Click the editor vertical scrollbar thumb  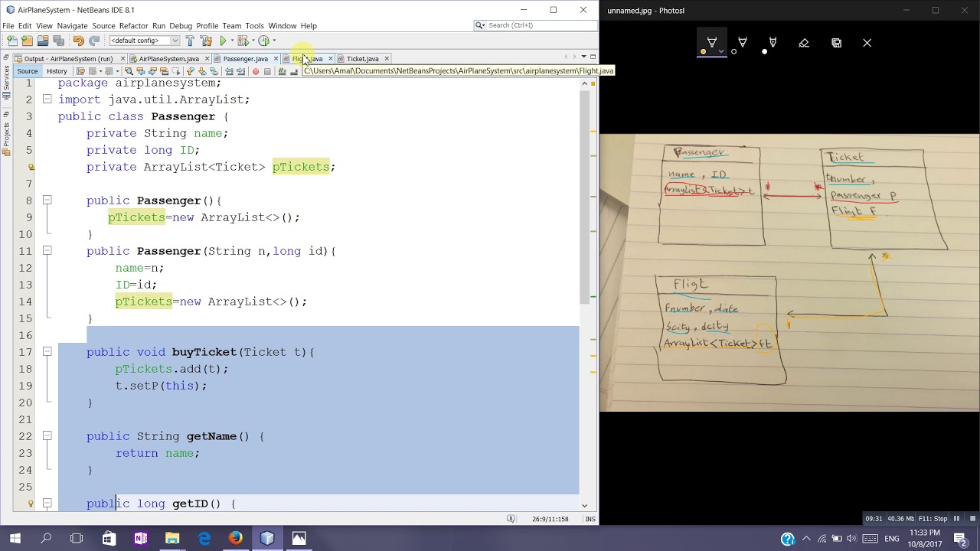(584, 199)
